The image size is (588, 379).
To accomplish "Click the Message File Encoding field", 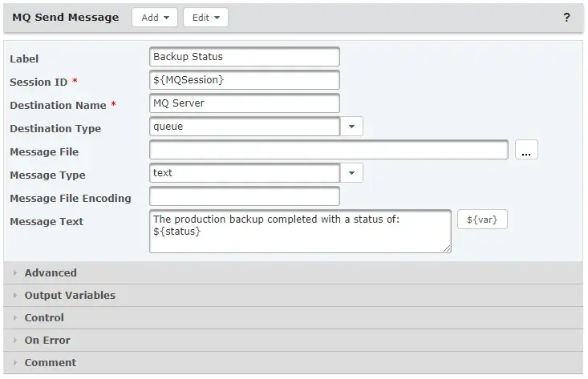I will tap(245, 197).
